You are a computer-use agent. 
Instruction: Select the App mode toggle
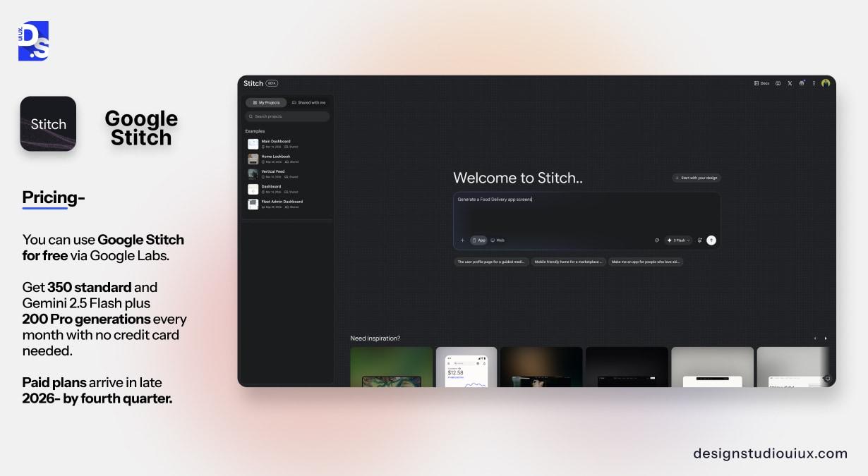point(478,240)
